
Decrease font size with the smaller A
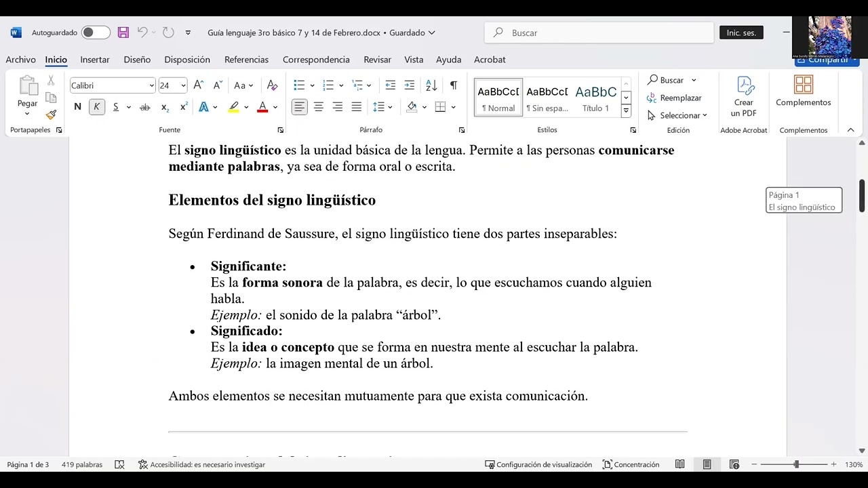click(218, 85)
